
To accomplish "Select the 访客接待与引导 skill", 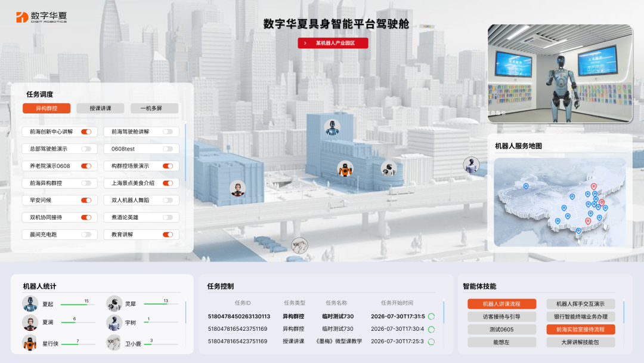I will 501,316.
